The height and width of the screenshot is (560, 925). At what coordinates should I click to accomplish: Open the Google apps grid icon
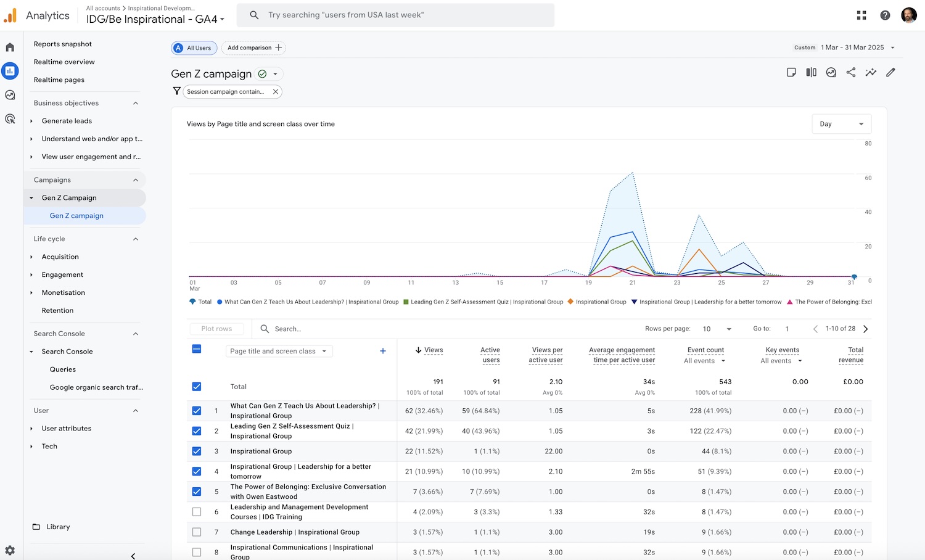[x=861, y=15]
